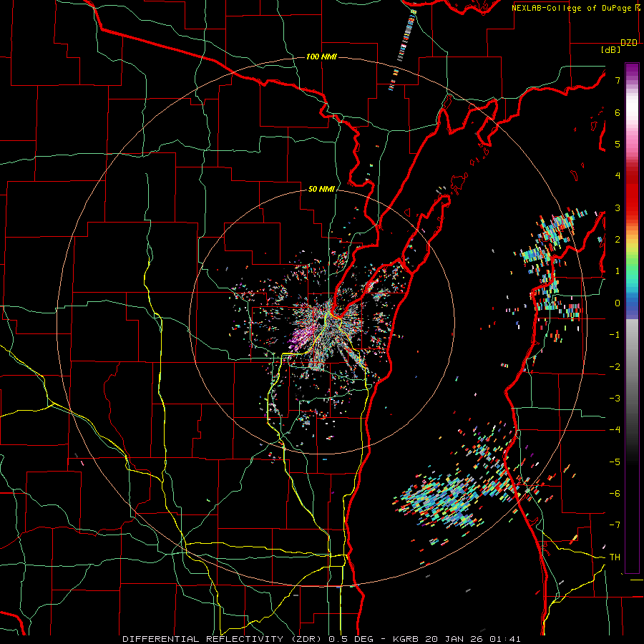Image resolution: width=644 pixels, height=644 pixels.
Task: Click the 0 value on the scale
Action: (618, 303)
